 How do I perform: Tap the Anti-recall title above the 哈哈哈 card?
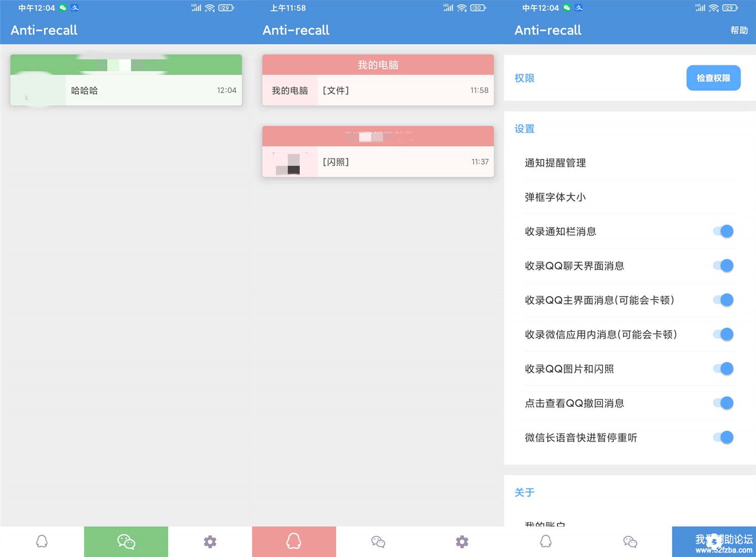[x=44, y=30]
